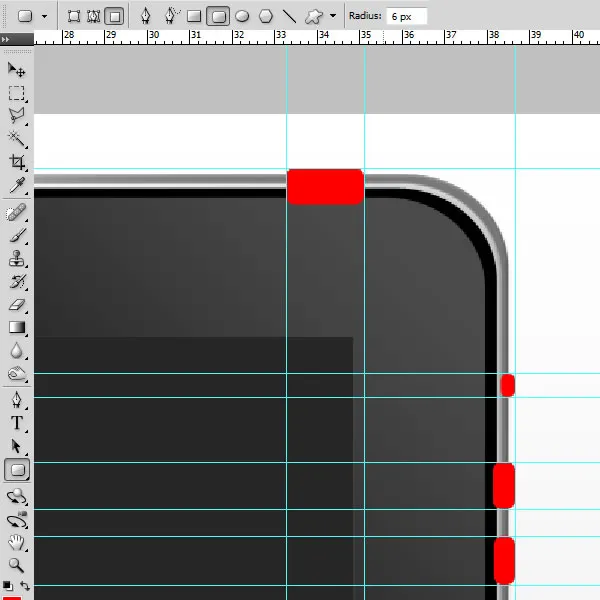This screenshot has width=600, height=600.
Task: Enable Paths mode
Action: pyautogui.click(x=93, y=16)
